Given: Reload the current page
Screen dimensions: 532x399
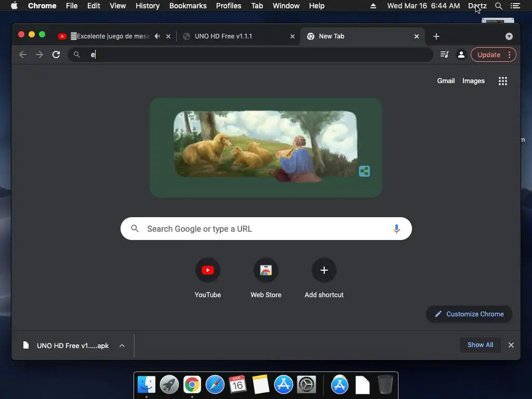Looking at the screenshot, I should tap(56, 55).
